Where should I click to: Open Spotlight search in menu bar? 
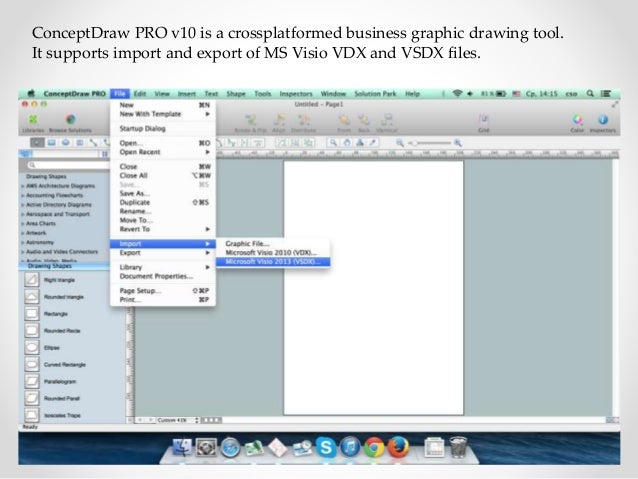[590, 94]
